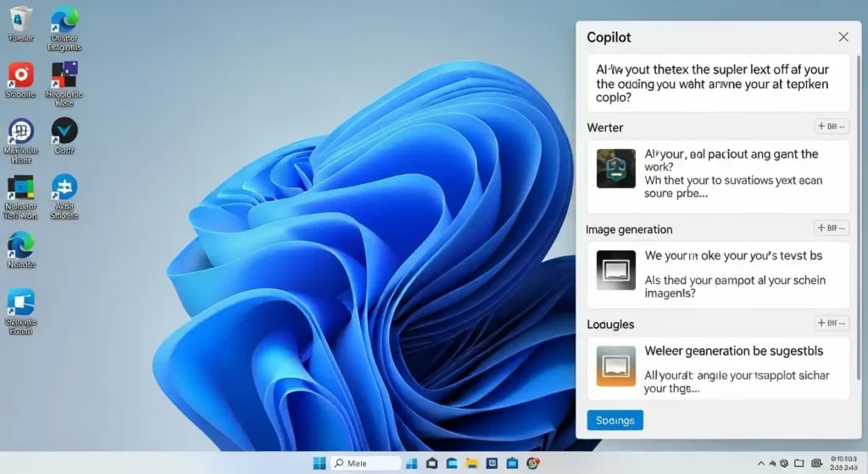
Task: Close the Copilot panel
Action: (843, 37)
